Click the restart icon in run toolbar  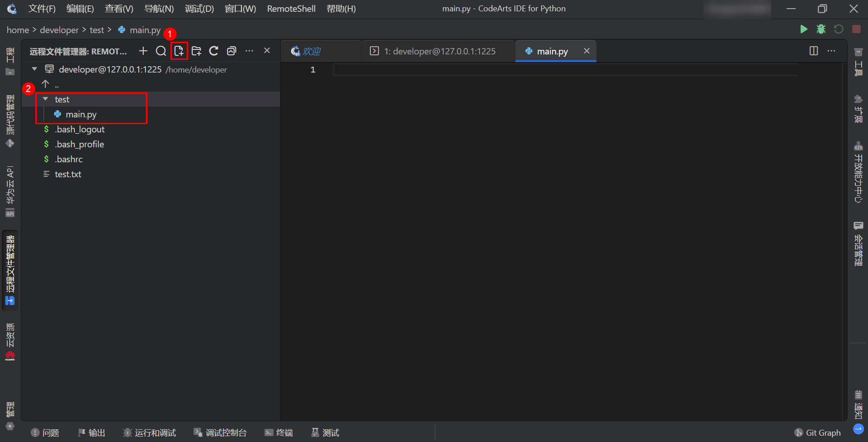839,29
